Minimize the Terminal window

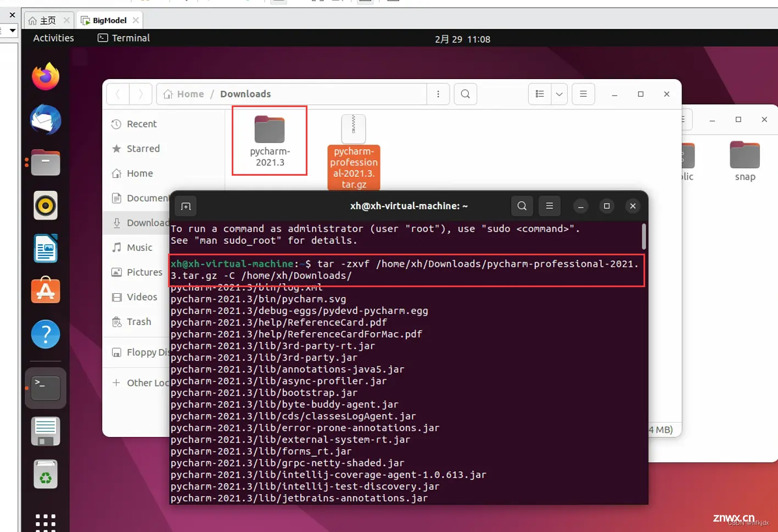tap(580, 206)
